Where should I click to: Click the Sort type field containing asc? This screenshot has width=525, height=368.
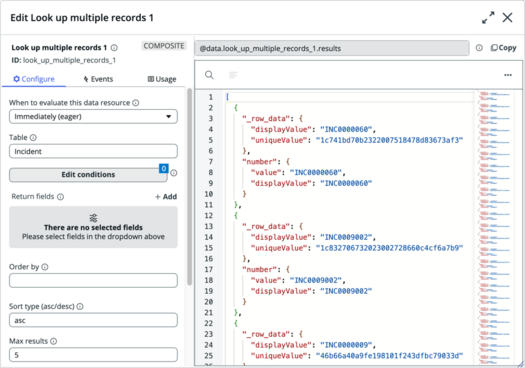93,320
